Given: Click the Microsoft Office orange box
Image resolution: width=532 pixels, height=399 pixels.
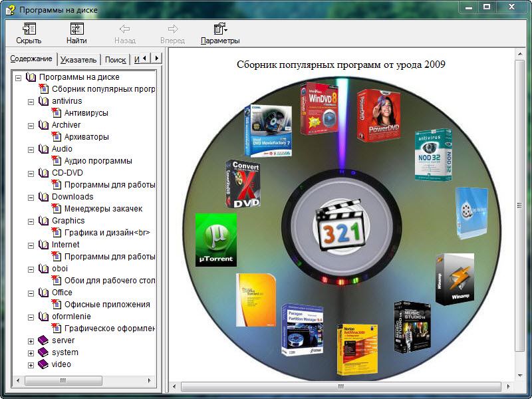Looking at the screenshot, I should 256,300.
